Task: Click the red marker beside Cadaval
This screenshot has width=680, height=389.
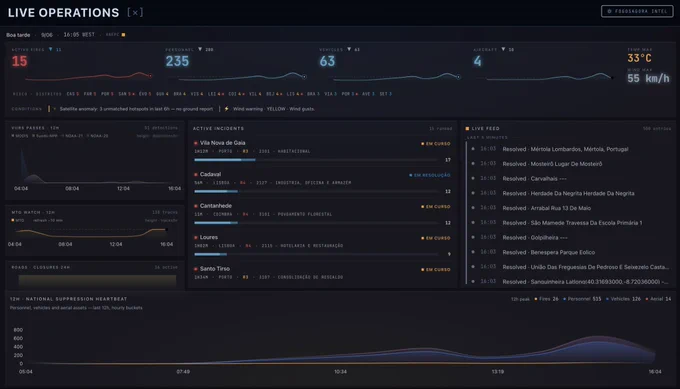Action: (196, 174)
